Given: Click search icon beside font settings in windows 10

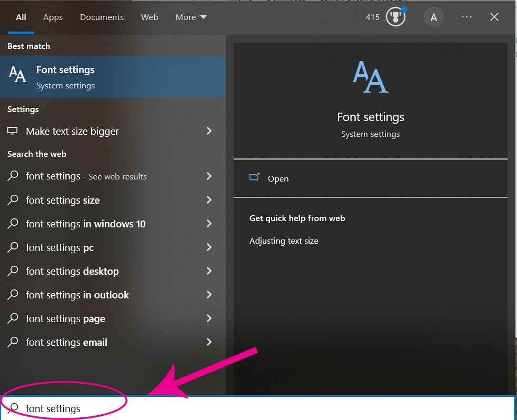Looking at the screenshot, I should pos(13,224).
